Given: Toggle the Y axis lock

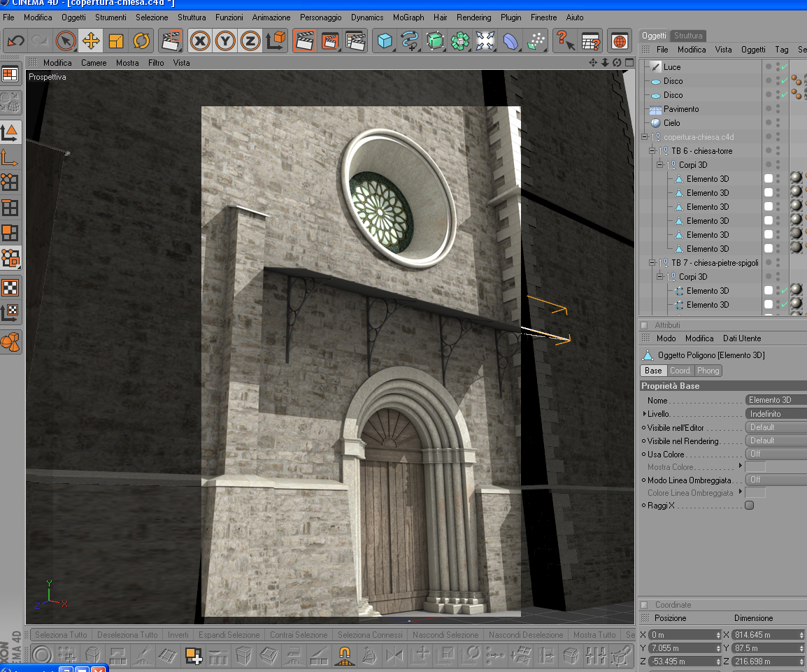Looking at the screenshot, I should pos(225,41).
